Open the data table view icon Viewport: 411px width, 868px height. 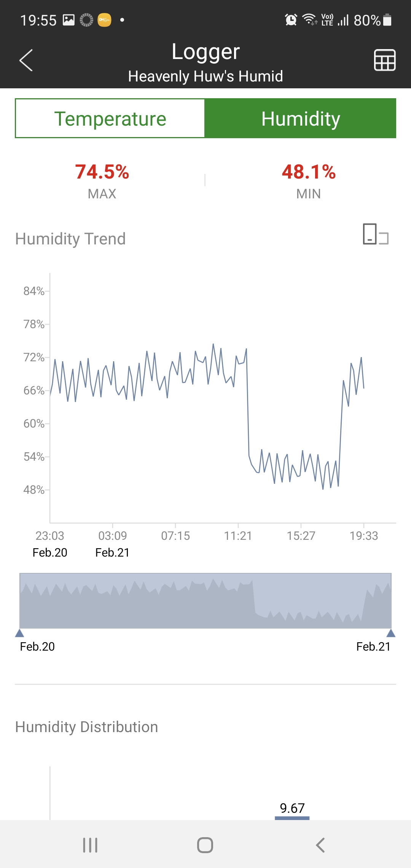pos(385,60)
